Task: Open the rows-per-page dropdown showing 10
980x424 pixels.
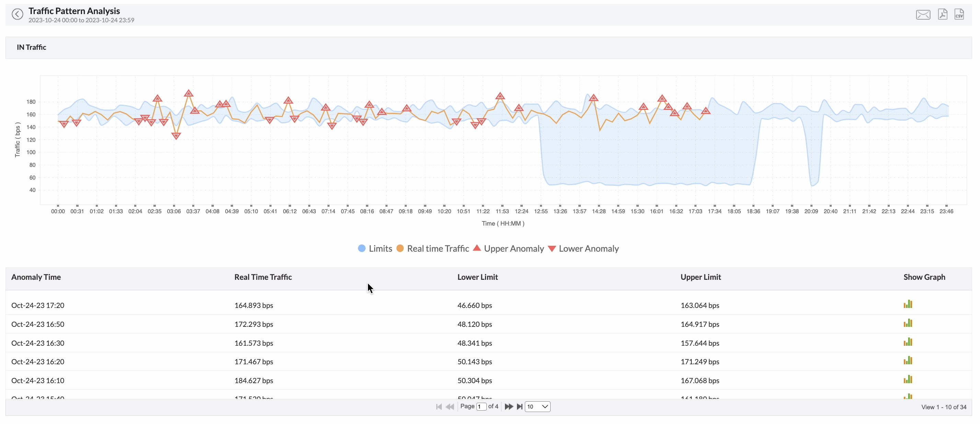Action: pos(537,406)
